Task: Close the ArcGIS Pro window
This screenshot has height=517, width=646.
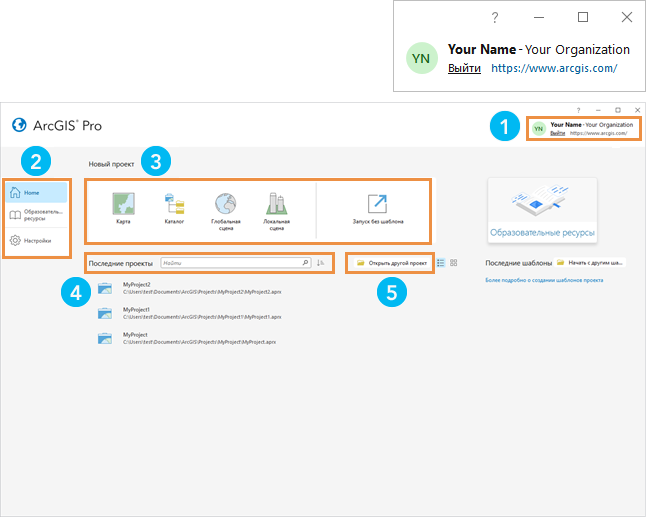Action: [637, 110]
